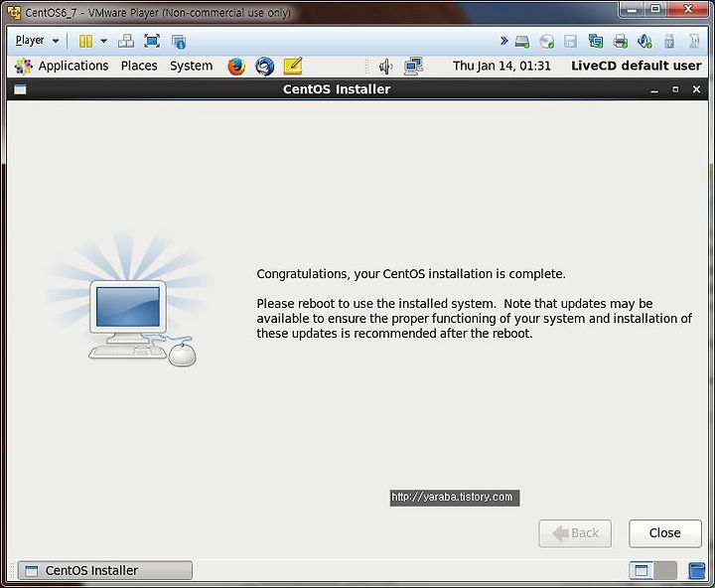The image size is (715, 588).
Task: Open the LiveCD default user menu
Action: pos(637,66)
